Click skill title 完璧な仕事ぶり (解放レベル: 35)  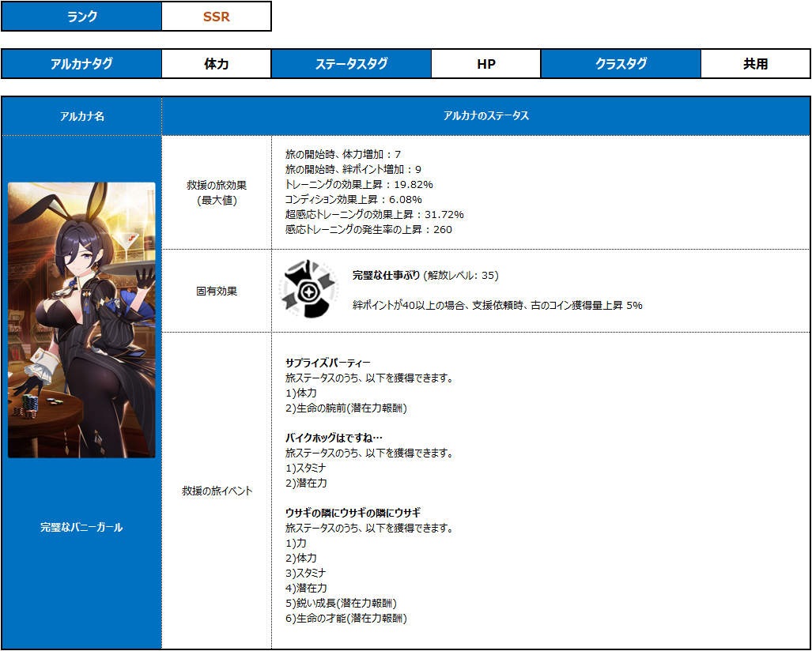coord(425,275)
